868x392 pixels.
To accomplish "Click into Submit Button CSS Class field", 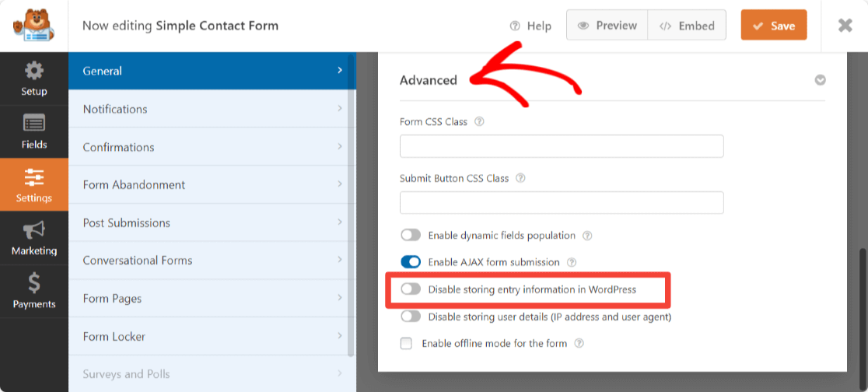I will [x=562, y=203].
